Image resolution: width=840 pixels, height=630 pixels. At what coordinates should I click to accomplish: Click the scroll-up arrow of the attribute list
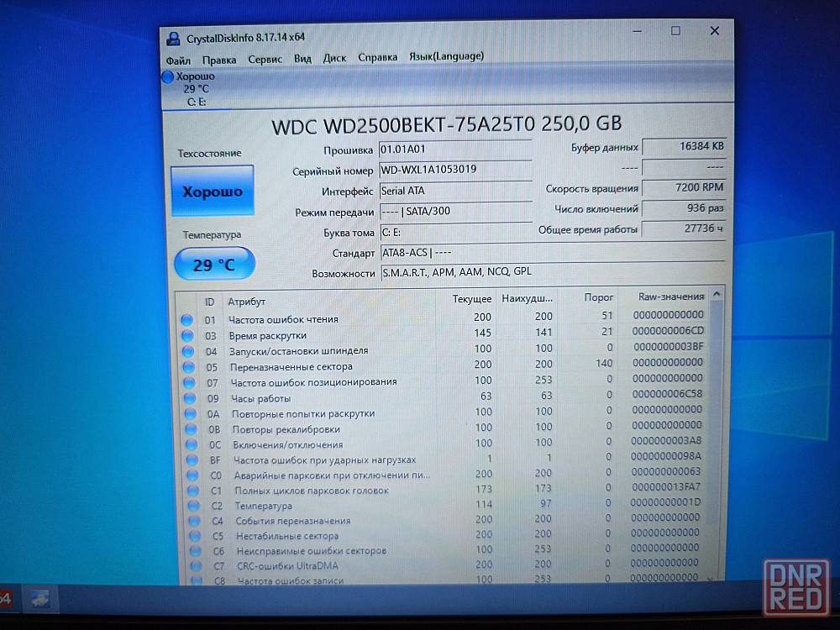717,294
